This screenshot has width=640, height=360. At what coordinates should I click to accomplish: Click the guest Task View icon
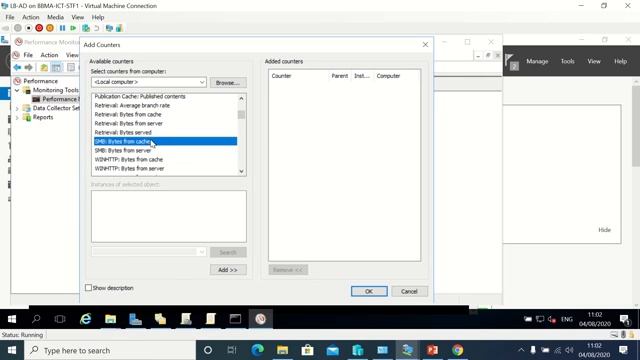(60, 319)
